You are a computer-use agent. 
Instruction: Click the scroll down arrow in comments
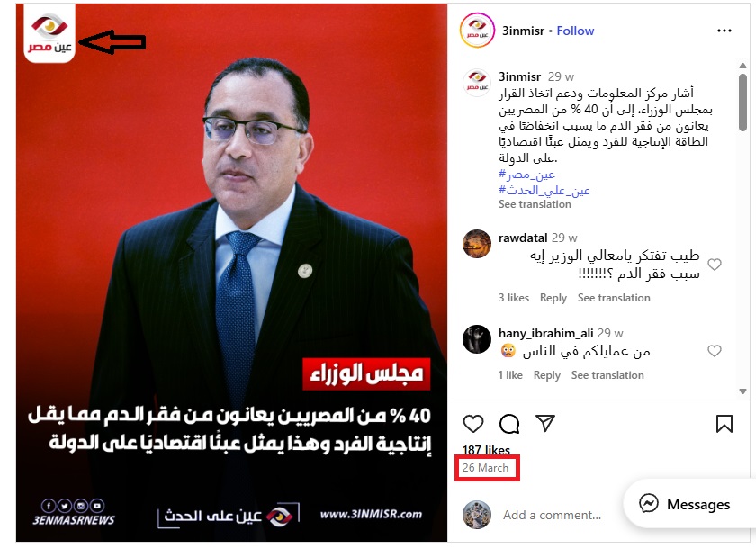pos(742,391)
